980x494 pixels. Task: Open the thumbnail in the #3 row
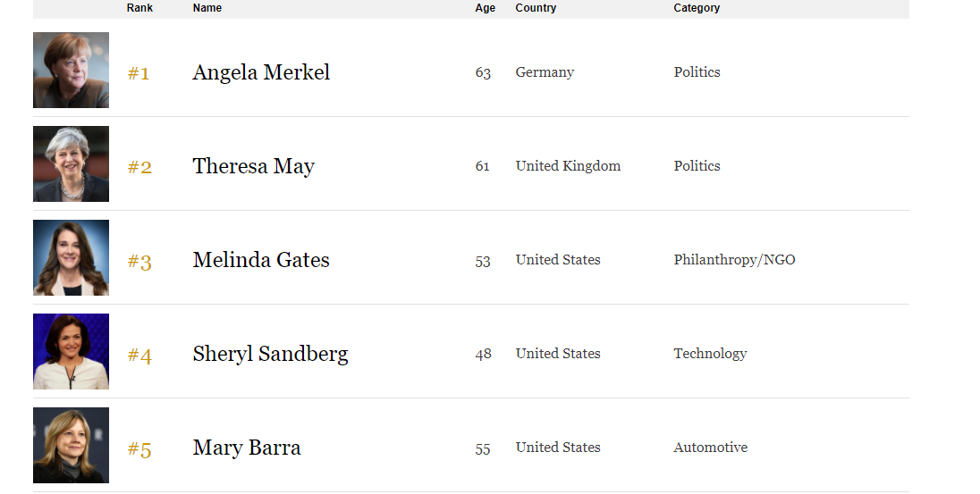pos(71,258)
